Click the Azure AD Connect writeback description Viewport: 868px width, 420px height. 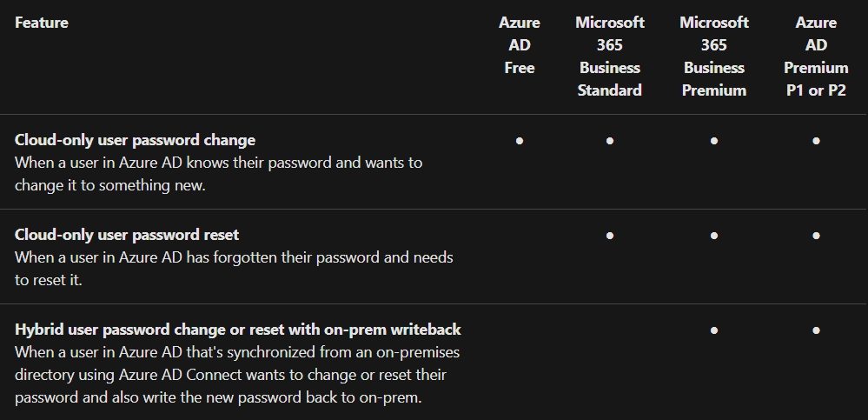tap(237, 375)
